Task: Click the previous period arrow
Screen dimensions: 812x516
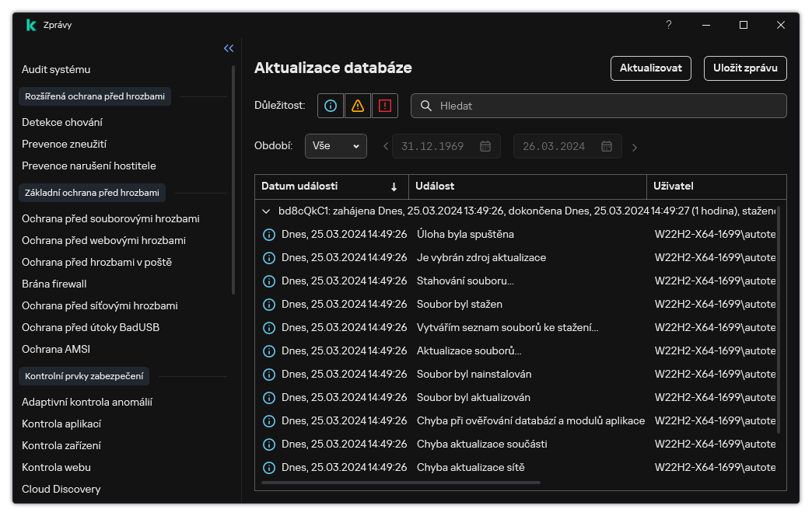Action: coord(386,147)
